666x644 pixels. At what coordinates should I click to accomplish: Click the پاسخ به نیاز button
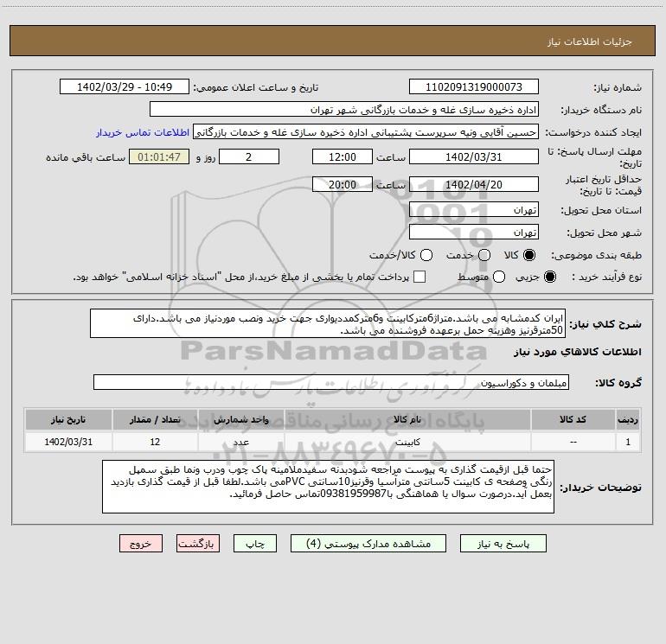point(503,544)
